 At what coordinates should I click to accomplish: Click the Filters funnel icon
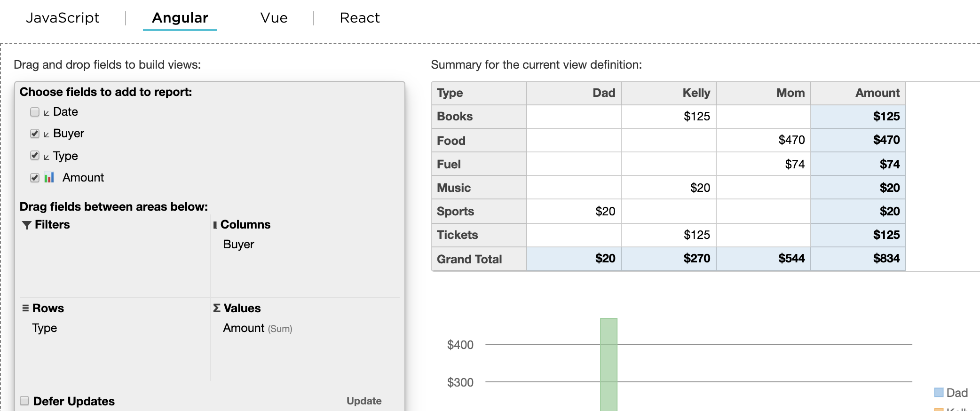(27, 225)
